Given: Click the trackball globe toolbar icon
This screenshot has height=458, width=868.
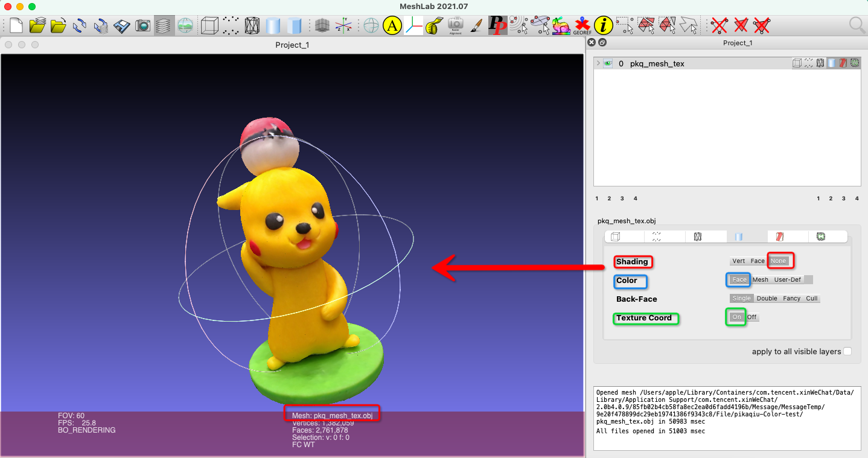Looking at the screenshot, I should tap(371, 25).
